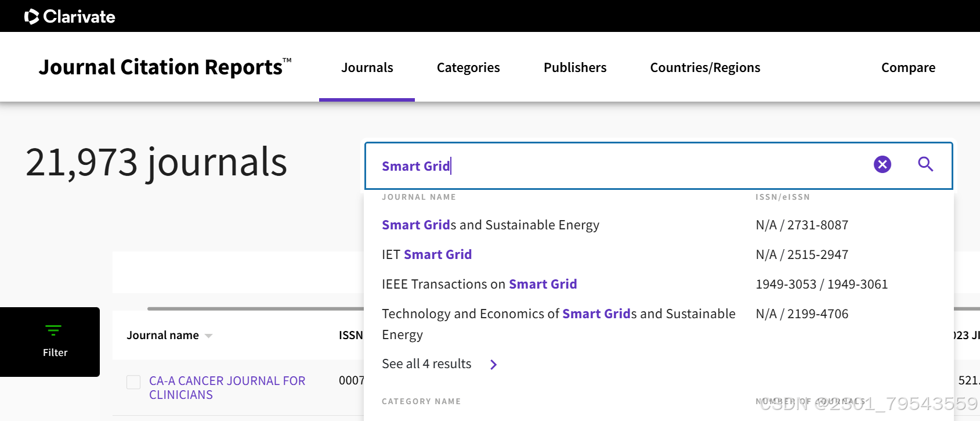Click the magnifying glass search icon

point(925,164)
